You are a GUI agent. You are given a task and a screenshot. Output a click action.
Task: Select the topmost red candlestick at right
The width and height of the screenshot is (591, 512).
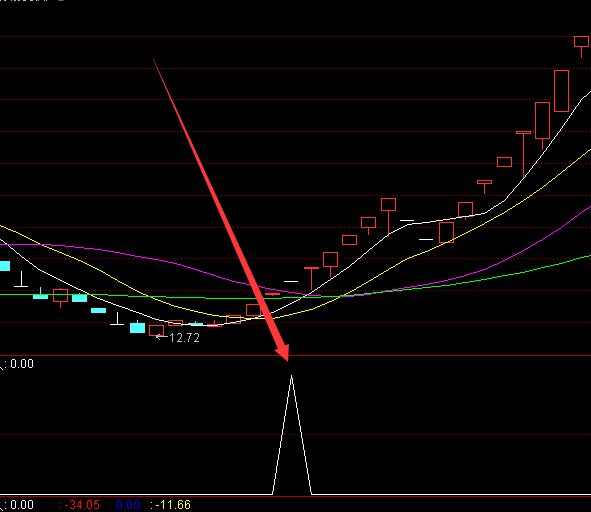(x=581, y=41)
